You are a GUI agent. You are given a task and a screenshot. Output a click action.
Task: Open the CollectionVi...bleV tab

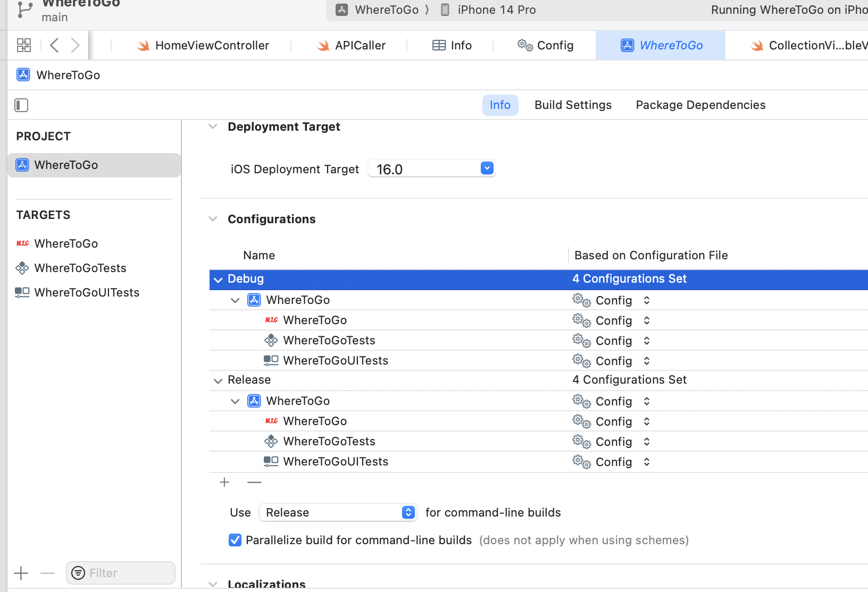coord(809,46)
